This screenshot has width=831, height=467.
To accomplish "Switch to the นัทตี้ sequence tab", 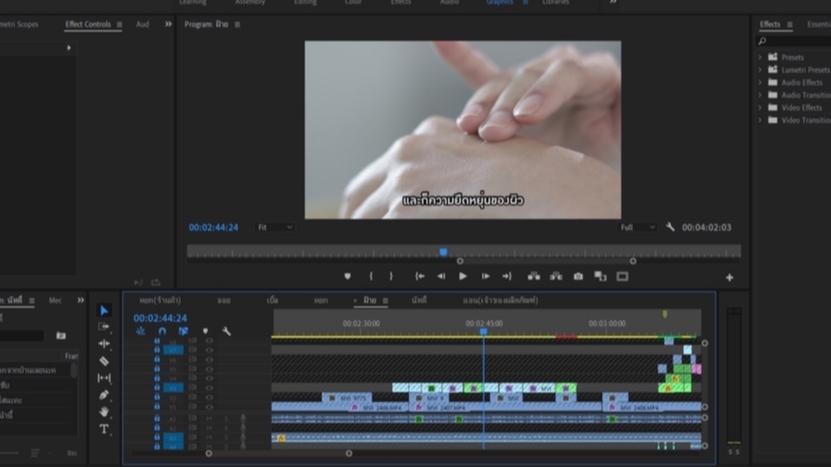I will pos(419,301).
